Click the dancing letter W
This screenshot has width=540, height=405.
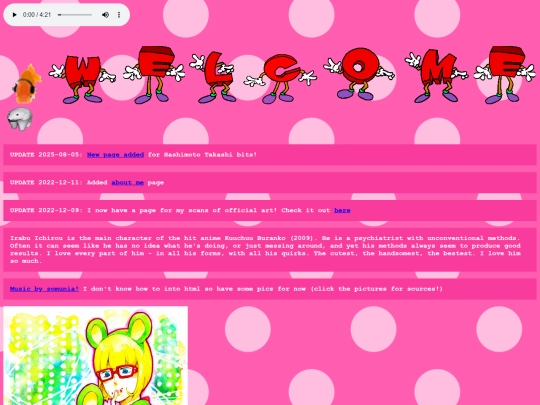[x=82, y=80]
